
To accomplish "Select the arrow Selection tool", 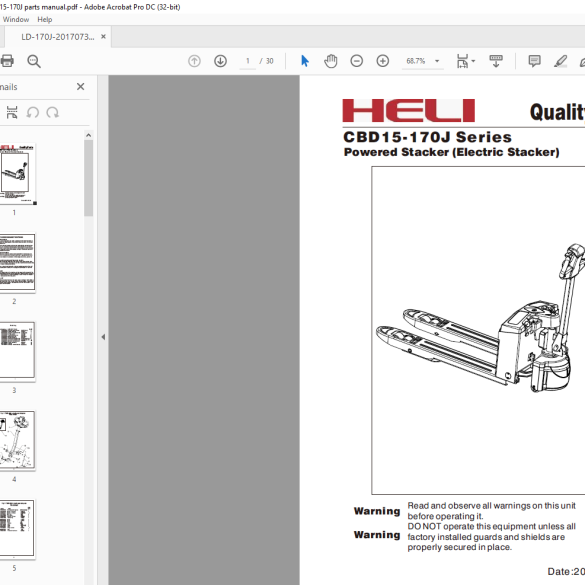I will [x=305, y=61].
